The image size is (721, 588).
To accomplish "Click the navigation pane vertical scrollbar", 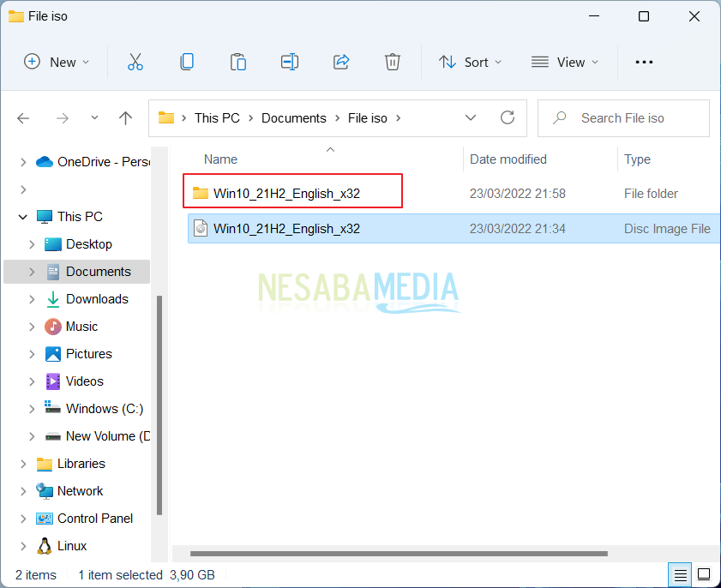I will (x=159, y=405).
